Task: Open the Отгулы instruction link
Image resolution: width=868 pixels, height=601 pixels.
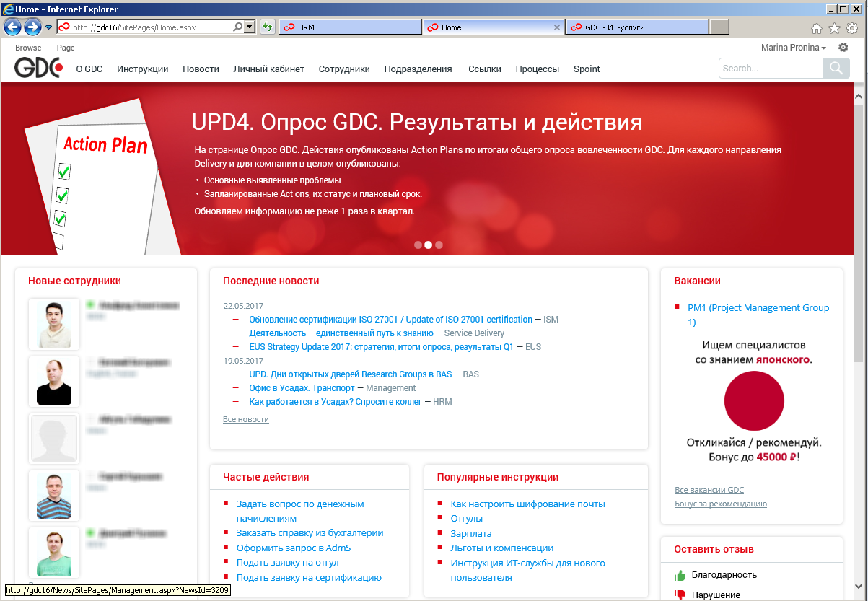Action: pyautogui.click(x=467, y=518)
